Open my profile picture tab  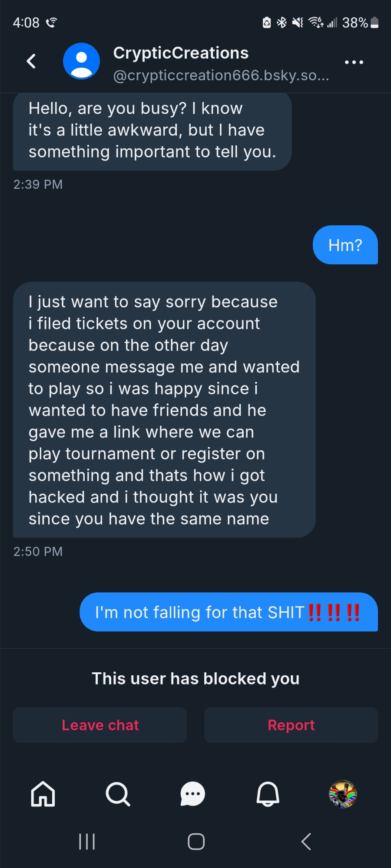342,794
